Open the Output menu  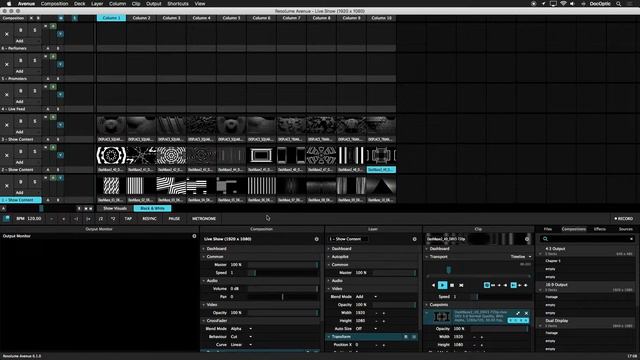(153, 4)
